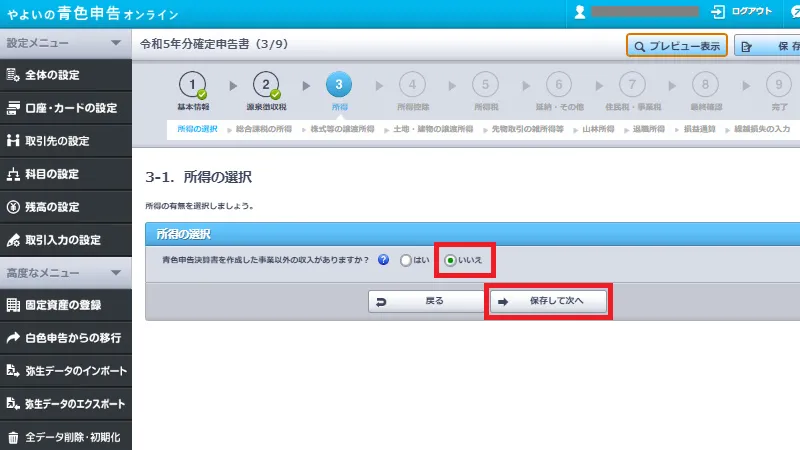Open 弥生データのエクスポート menu item
The width and height of the screenshot is (800, 450).
coord(65,404)
